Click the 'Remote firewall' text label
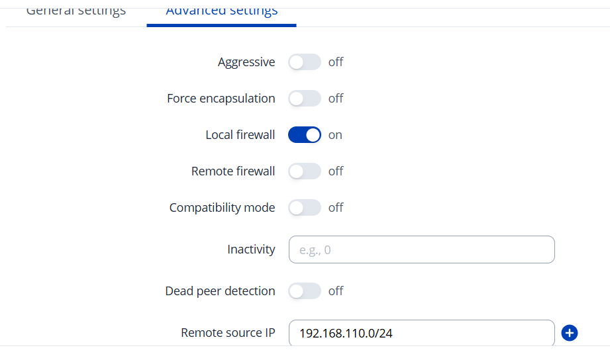This screenshot has width=610, height=364. click(x=233, y=171)
